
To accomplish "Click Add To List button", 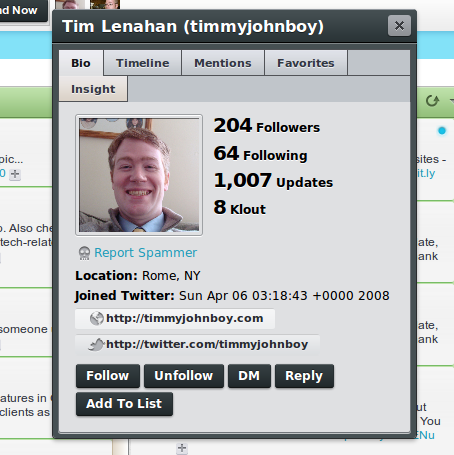I will pyautogui.click(x=124, y=404).
